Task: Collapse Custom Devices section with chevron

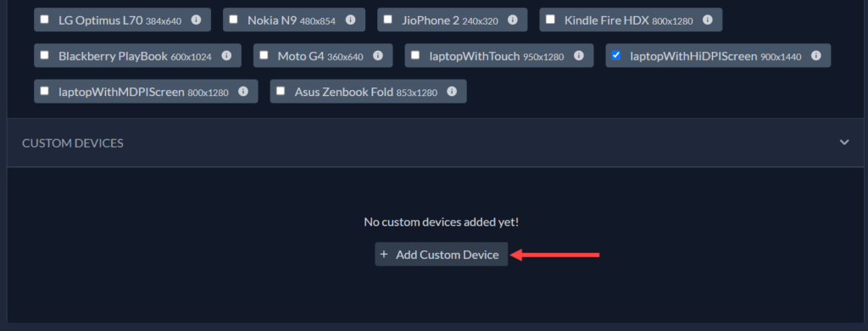Action: click(844, 143)
